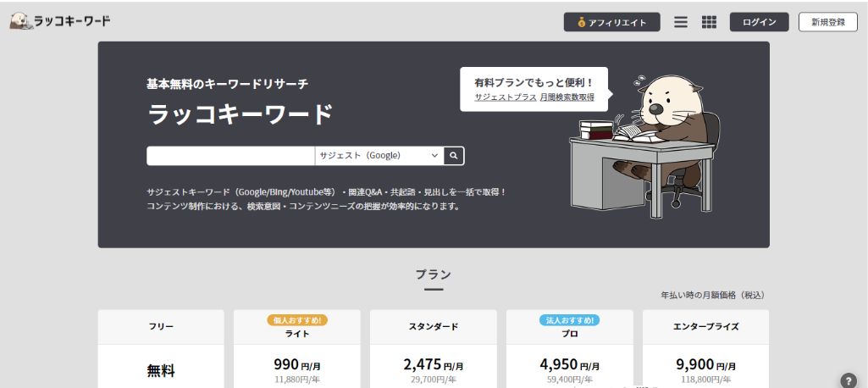Select the フリー plan header

coord(161,326)
